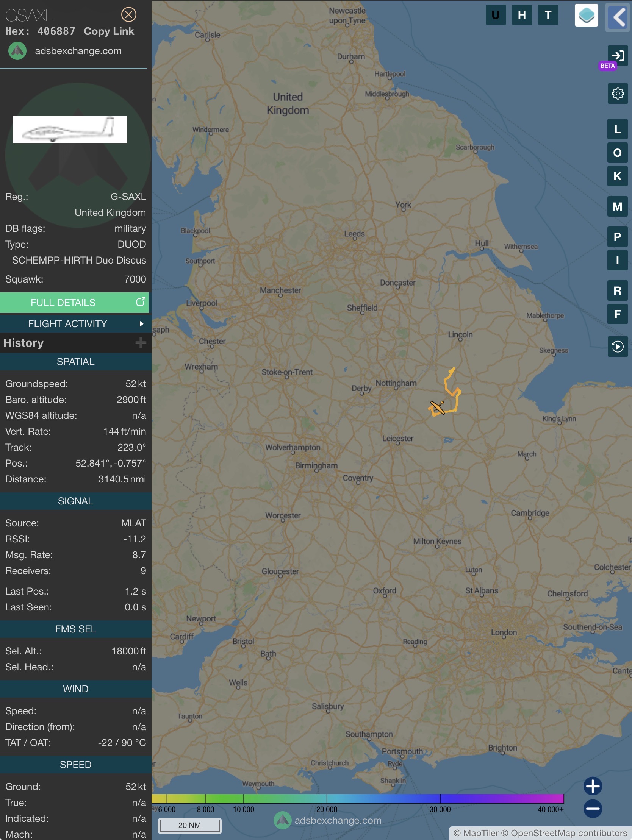The image size is (632, 840).
Task: Click the Source MLAT value
Action: (133, 523)
